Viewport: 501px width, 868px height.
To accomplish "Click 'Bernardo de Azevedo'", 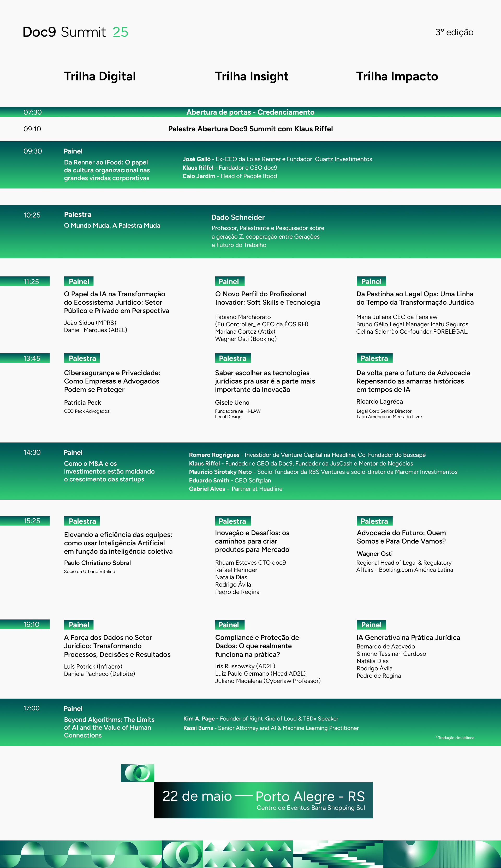I will click(x=386, y=646).
